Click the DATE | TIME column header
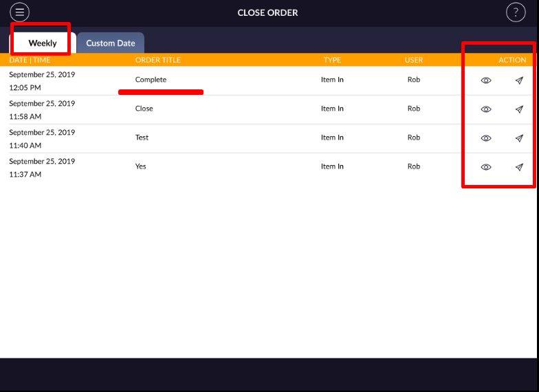 coord(30,61)
